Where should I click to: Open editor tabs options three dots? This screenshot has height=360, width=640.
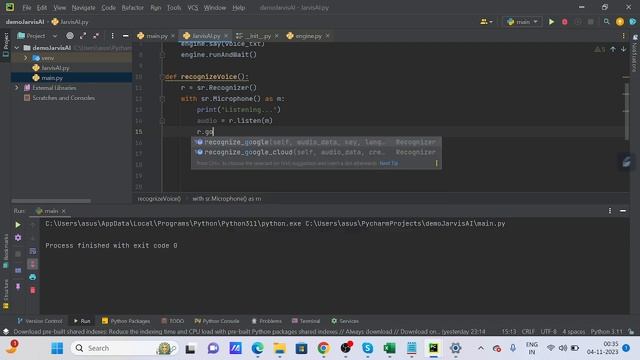click(x=623, y=36)
